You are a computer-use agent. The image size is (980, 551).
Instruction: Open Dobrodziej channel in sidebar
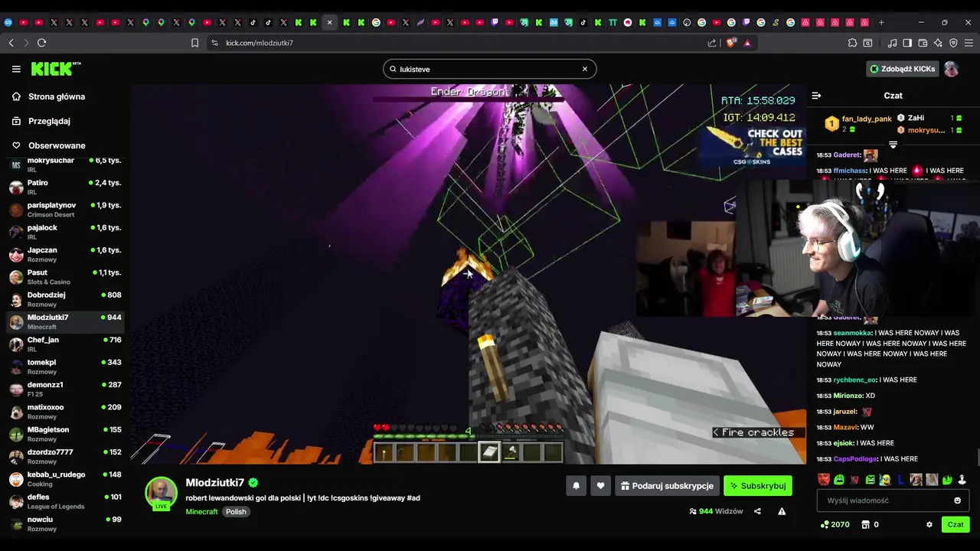[x=65, y=299]
